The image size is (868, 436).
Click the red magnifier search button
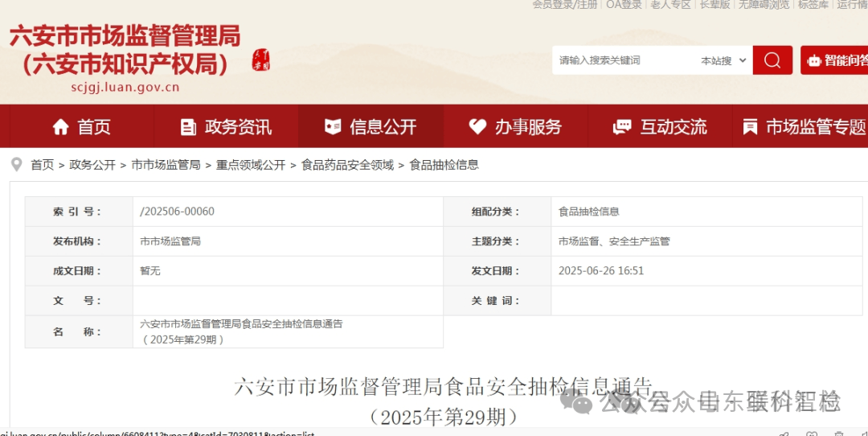(772, 60)
